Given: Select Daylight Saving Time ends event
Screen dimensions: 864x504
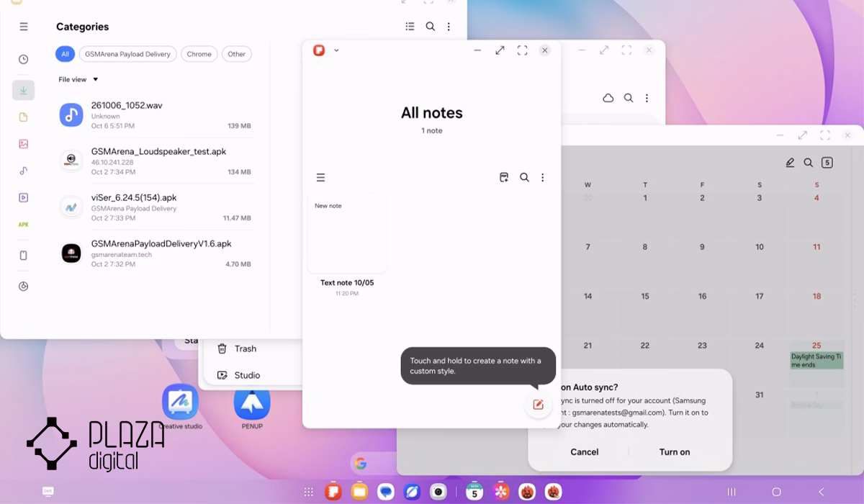Looking at the screenshot, I should [x=816, y=361].
